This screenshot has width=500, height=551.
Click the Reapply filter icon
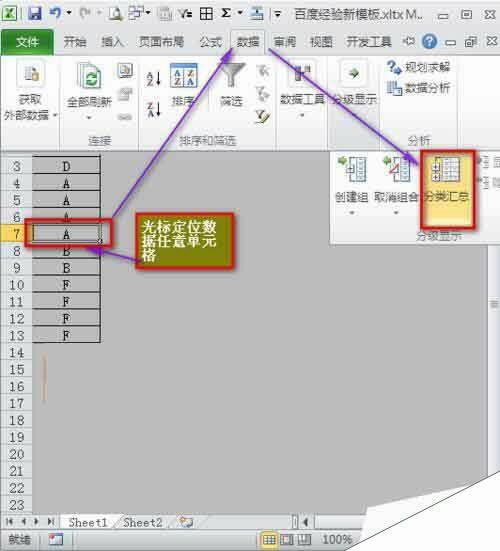[263, 93]
